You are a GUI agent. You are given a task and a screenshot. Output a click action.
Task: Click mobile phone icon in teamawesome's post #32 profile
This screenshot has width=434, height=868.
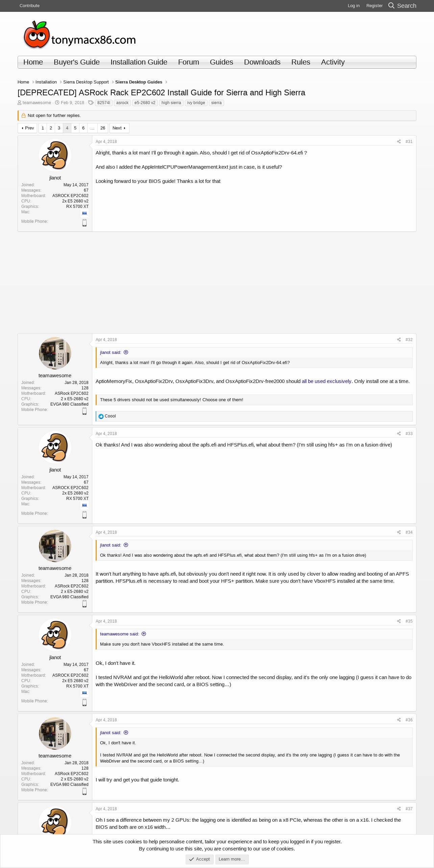(85, 411)
